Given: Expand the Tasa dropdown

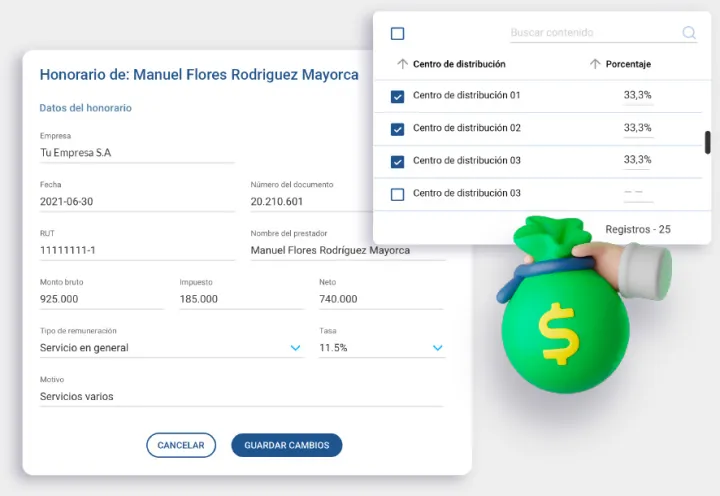Looking at the screenshot, I should point(437,348).
